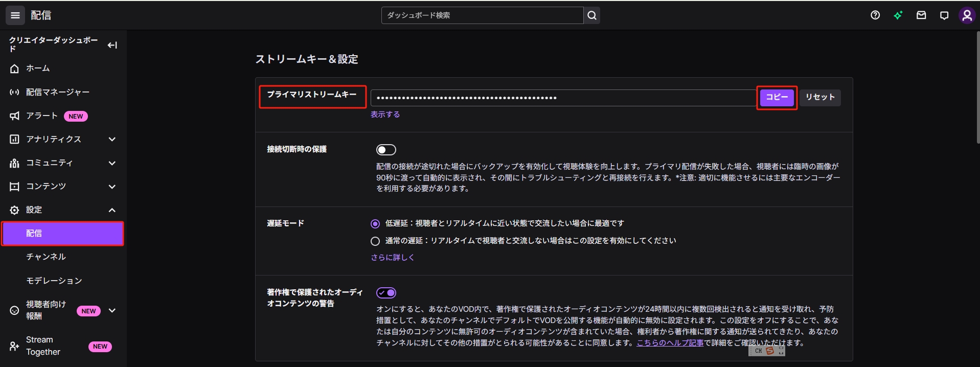Image resolution: width=980 pixels, height=367 pixels.
Task: Select the 通常の遅延 radio option
Action: coord(375,241)
